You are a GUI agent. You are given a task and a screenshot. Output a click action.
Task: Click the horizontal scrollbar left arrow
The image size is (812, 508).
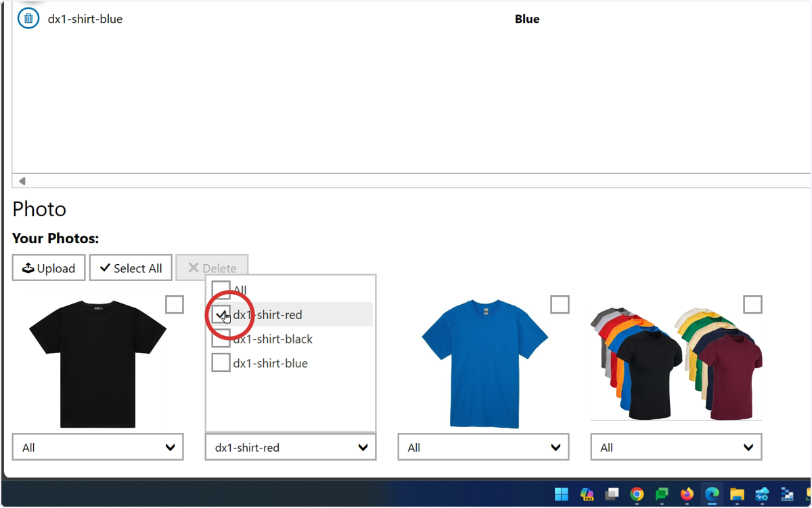coord(22,181)
